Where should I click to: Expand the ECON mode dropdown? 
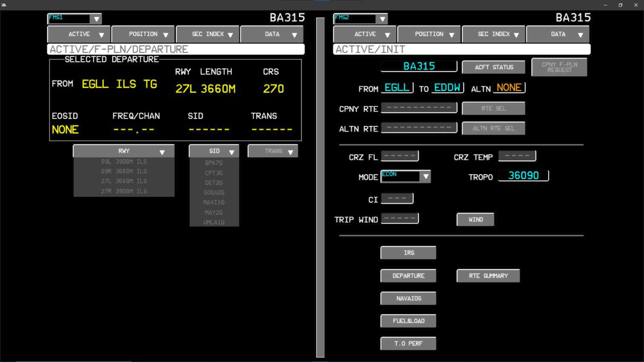click(x=425, y=177)
